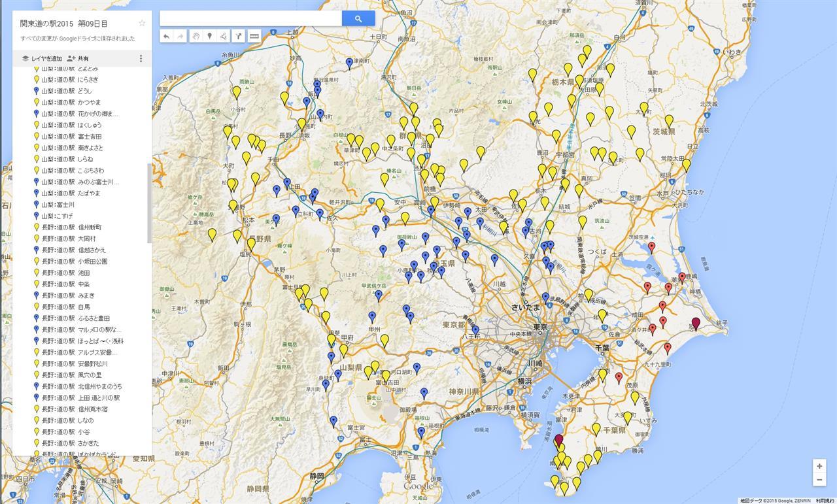
Task: Click the 利用規約 terms link
Action: click(x=825, y=501)
